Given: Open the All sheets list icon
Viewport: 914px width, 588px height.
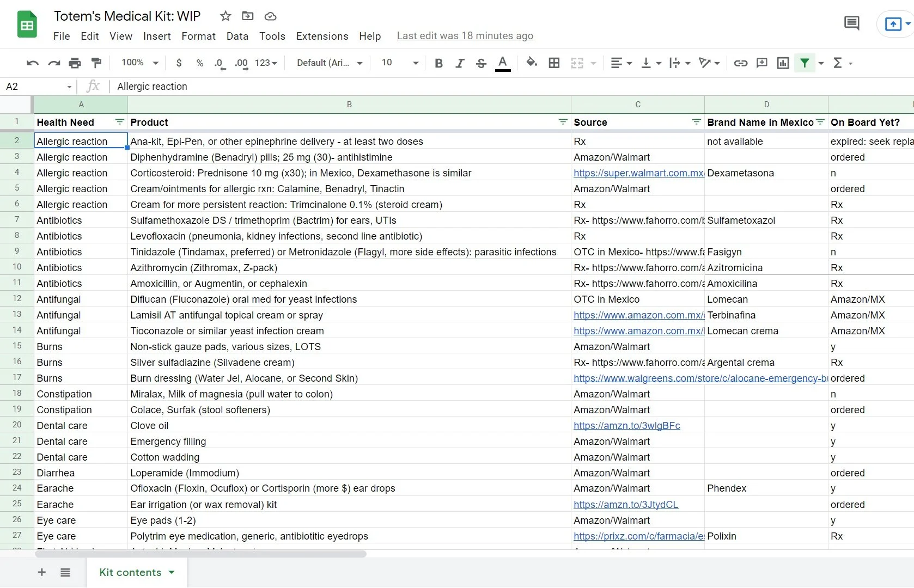Looking at the screenshot, I should point(65,572).
